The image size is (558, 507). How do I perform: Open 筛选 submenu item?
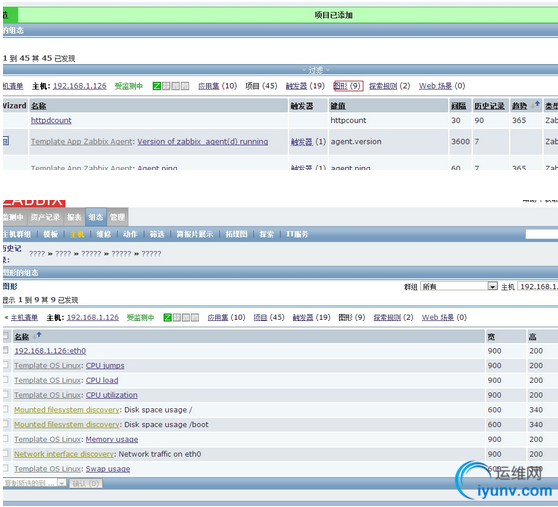click(x=157, y=234)
